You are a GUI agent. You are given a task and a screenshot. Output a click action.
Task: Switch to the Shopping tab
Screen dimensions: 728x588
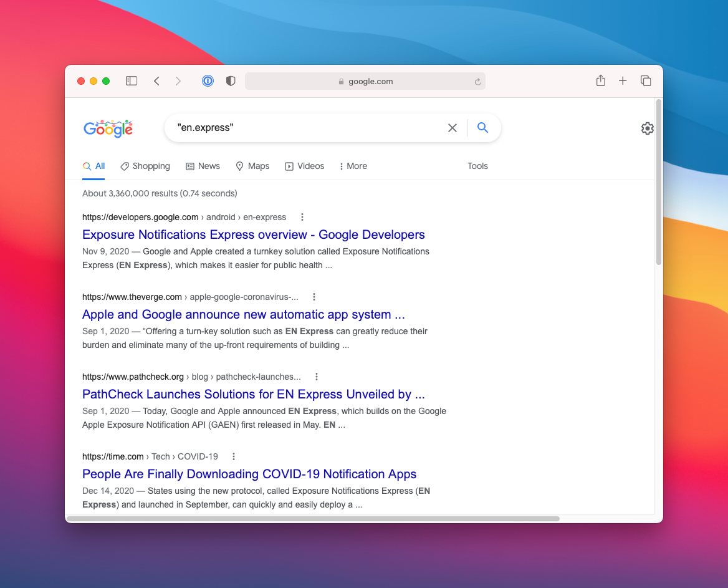[x=145, y=166]
